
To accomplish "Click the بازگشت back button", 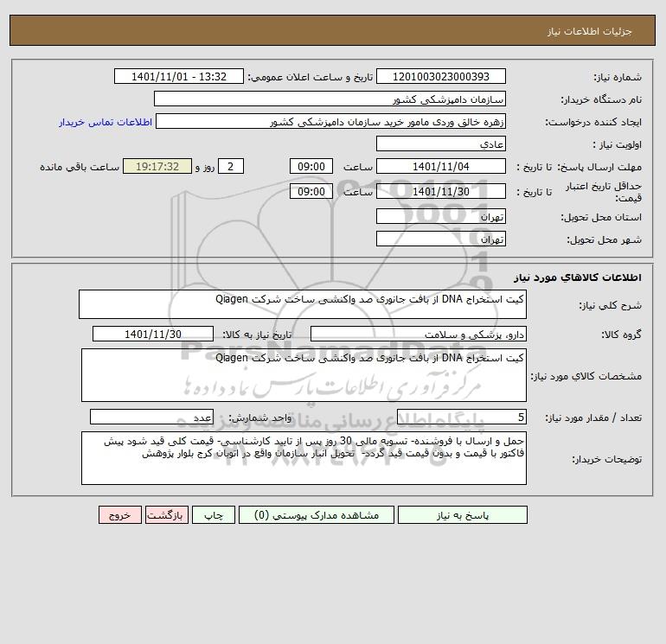I will point(166,515).
